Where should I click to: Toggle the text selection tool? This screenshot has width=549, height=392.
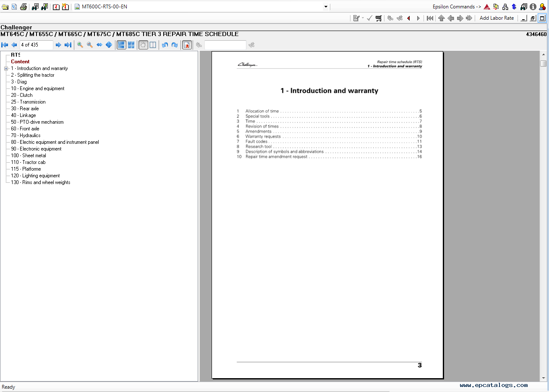[153, 45]
